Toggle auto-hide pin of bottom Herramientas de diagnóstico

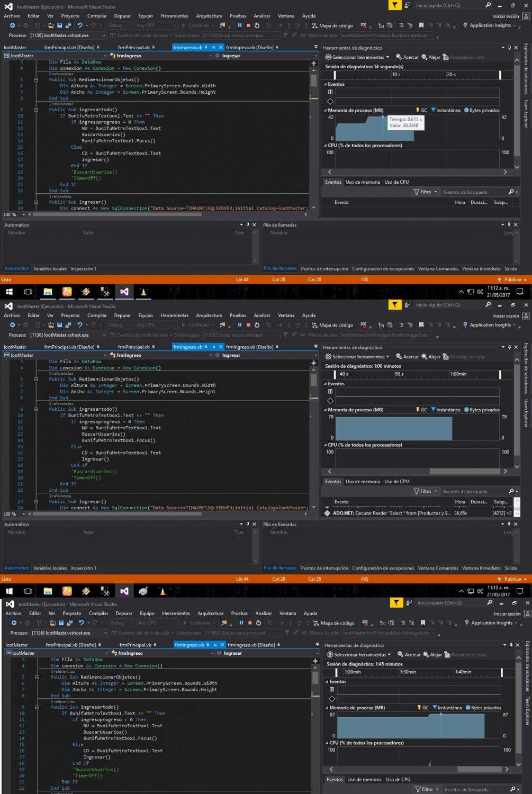tap(511, 645)
